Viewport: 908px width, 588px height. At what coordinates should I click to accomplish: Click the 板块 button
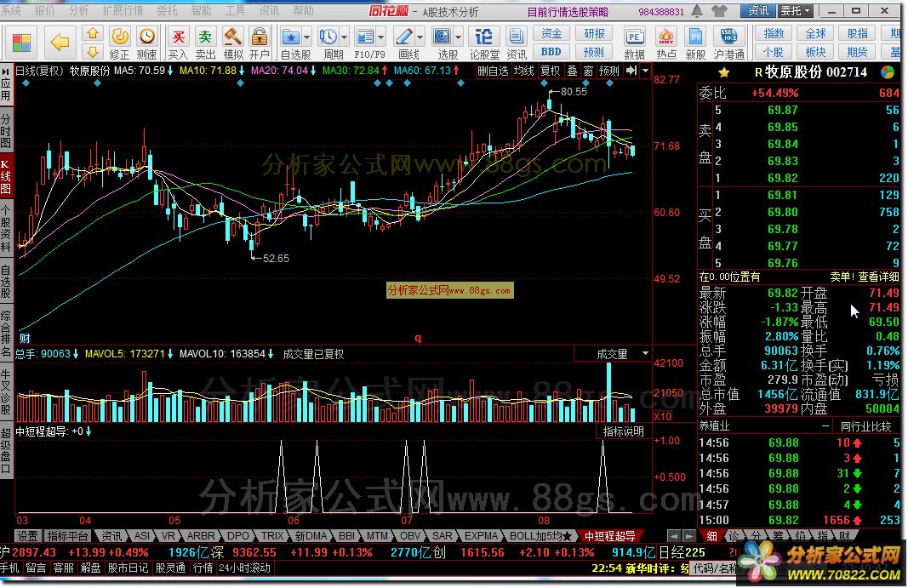[x=814, y=52]
